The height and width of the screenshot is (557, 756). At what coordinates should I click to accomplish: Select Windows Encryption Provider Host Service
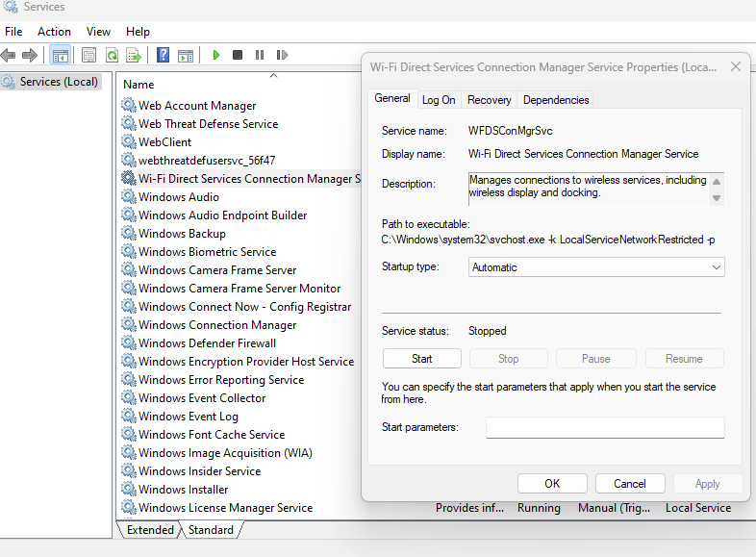(246, 361)
